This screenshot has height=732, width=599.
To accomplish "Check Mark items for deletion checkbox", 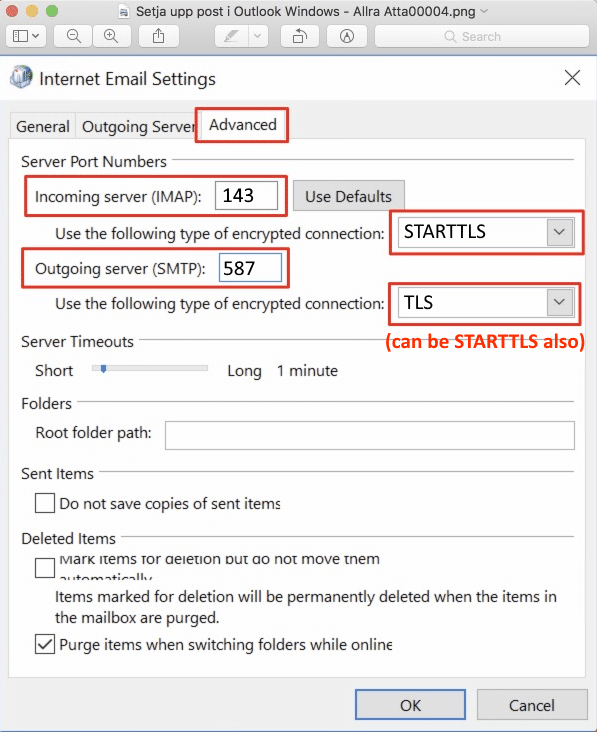I will (x=45, y=568).
